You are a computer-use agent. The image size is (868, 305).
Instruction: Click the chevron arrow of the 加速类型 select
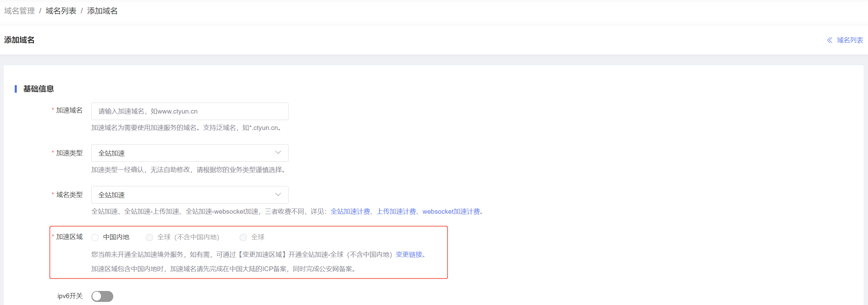[278, 152]
